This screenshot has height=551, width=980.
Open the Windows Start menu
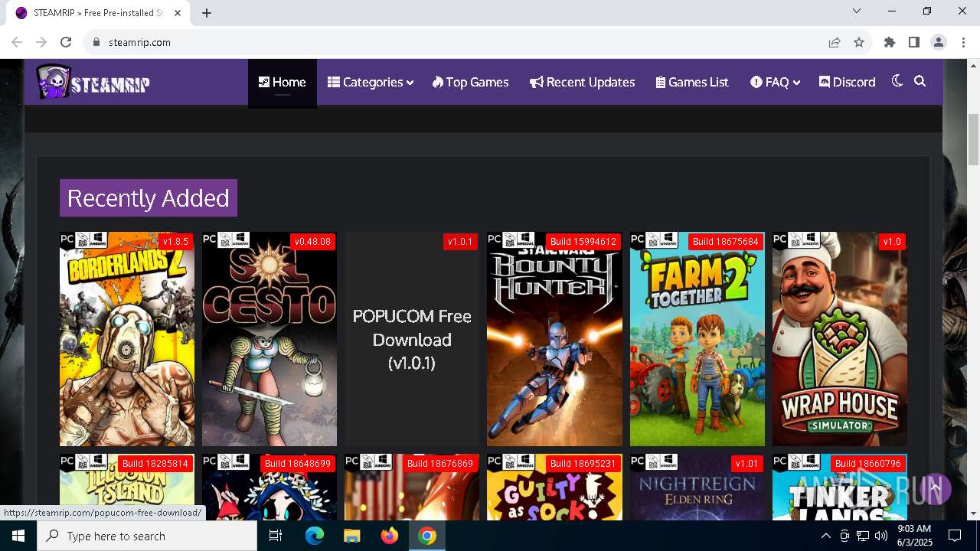click(18, 536)
